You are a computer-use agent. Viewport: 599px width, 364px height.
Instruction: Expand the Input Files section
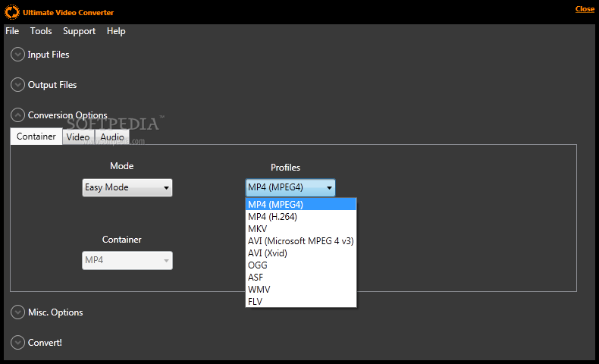pos(17,55)
